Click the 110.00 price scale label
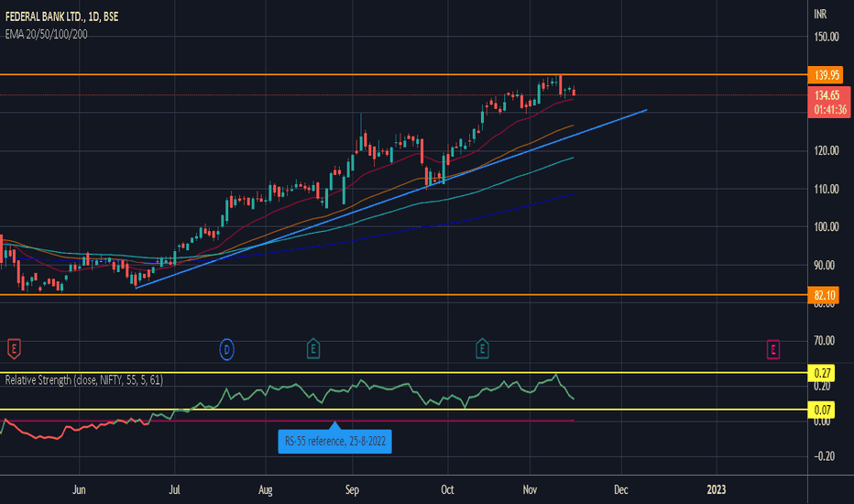854x504 pixels. pos(826,189)
